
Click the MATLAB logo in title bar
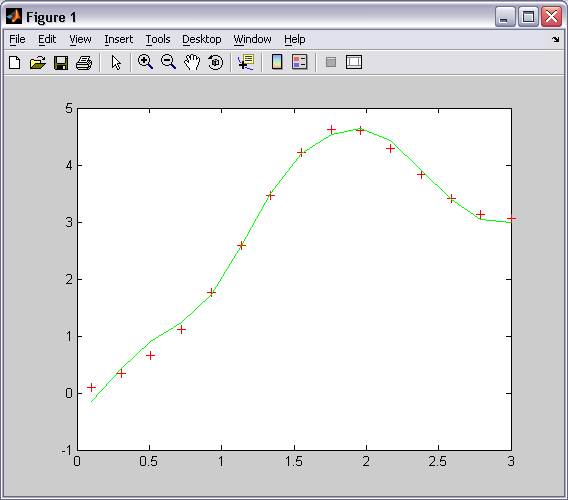[14, 17]
